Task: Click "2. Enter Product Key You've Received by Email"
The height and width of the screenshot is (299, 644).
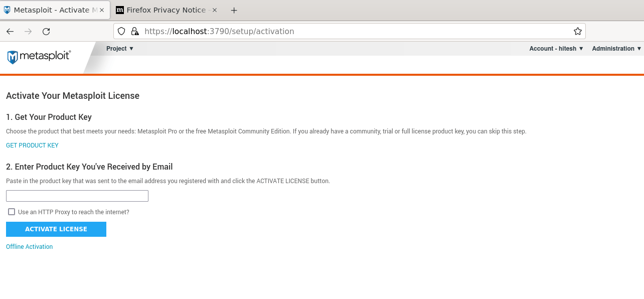Action: [89, 167]
